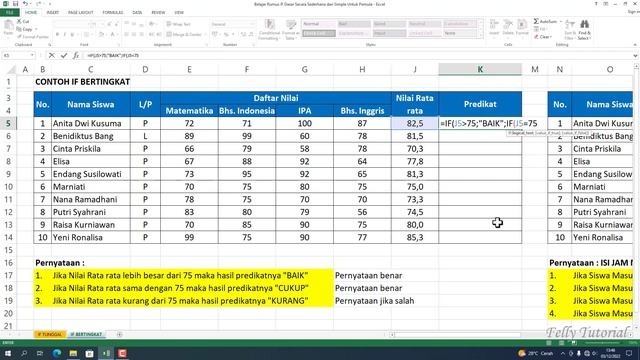Open the Number Format dropdown showing General
Viewport: 640px width, 360px height.
pos(233,24)
